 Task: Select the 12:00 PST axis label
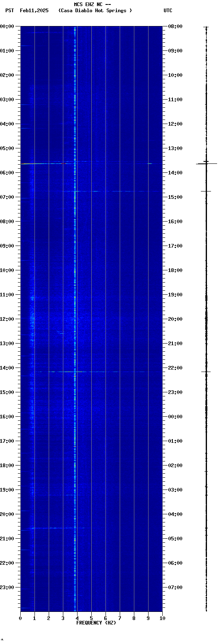click(x=7, y=319)
